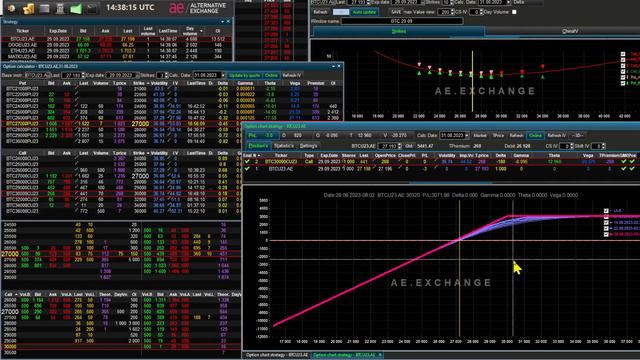Click Day volume column header in Strategy table
The image size is (640, 360).
(x=190, y=31)
